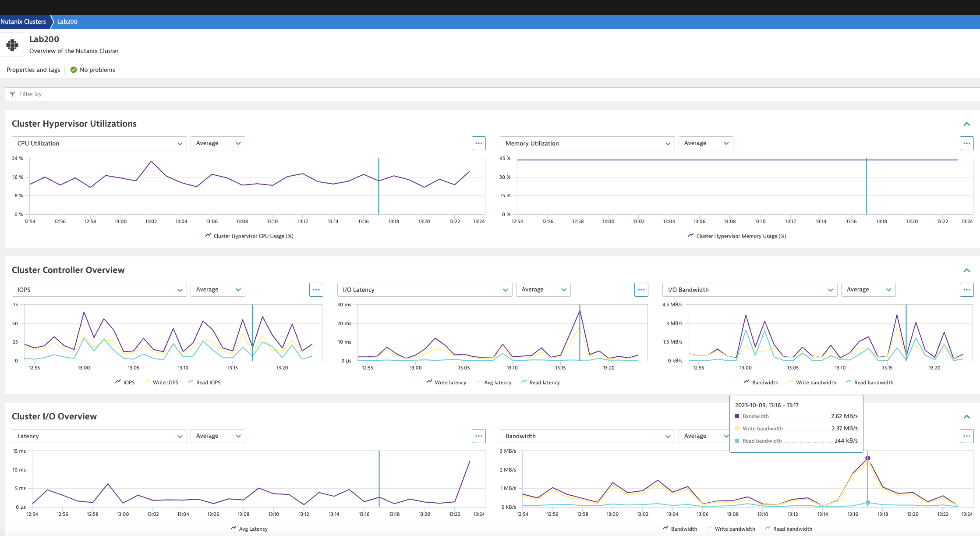Toggle the Read bandwidth series in I/O Bandwidth legend

pyautogui.click(x=869, y=382)
